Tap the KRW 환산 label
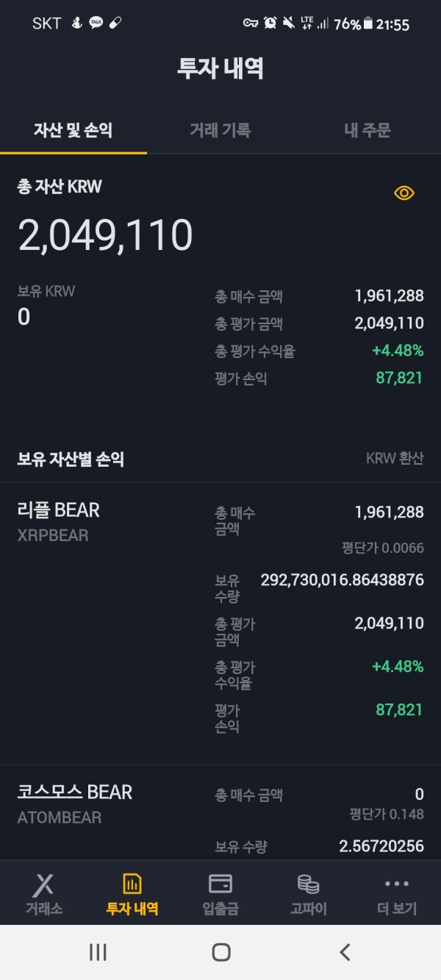The width and height of the screenshot is (441, 980). (395, 458)
